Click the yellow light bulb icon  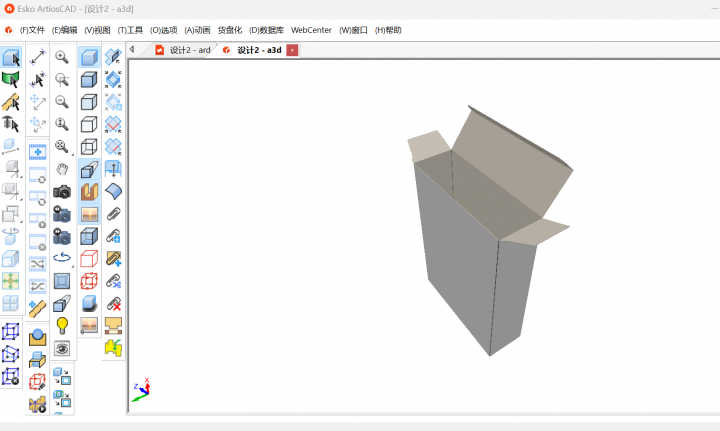[62, 325]
